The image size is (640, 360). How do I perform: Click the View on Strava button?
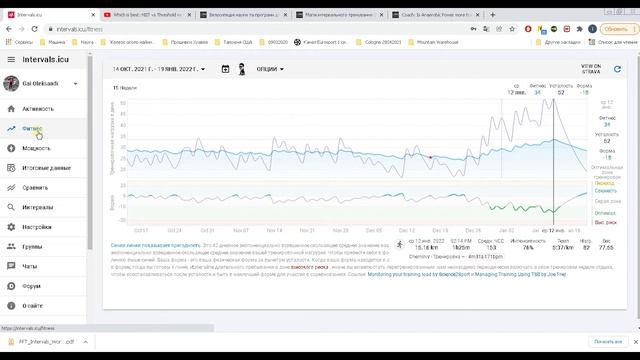tap(591, 69)
